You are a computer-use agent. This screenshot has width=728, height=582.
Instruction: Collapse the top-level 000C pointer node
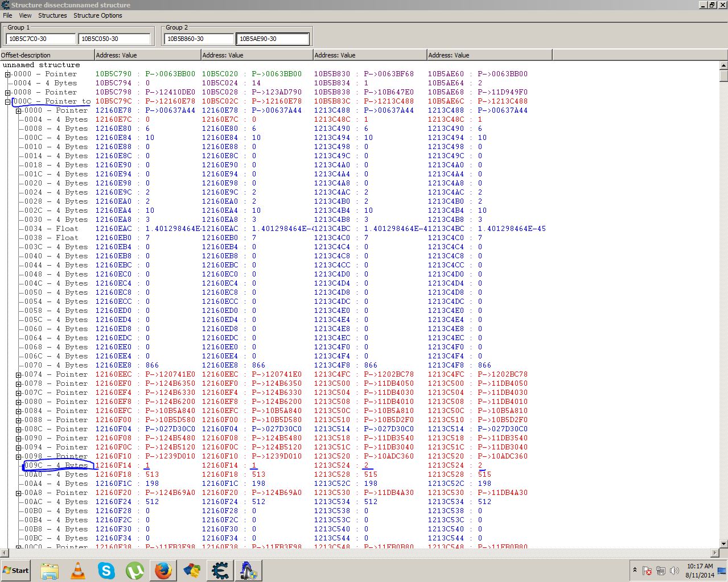click(8, 101)
